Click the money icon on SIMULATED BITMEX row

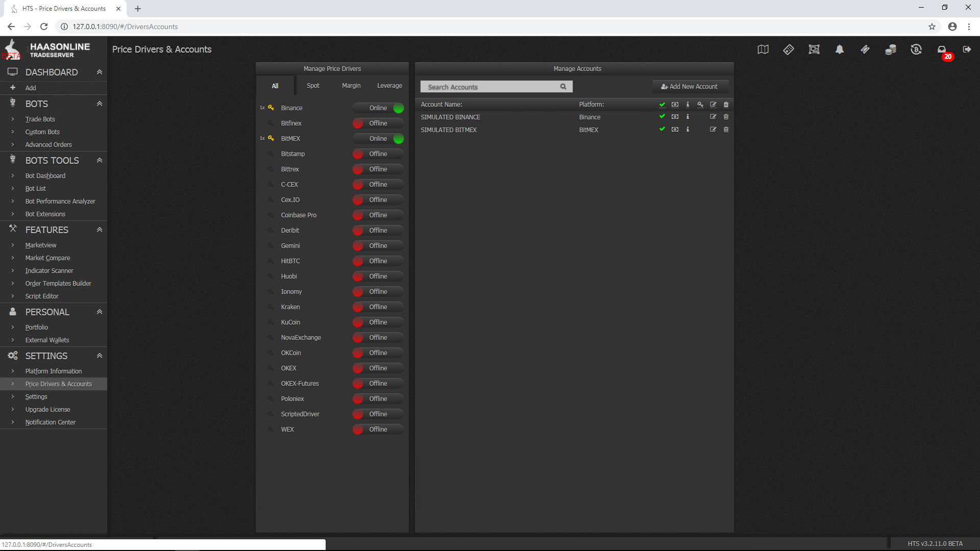click(675, 130)
